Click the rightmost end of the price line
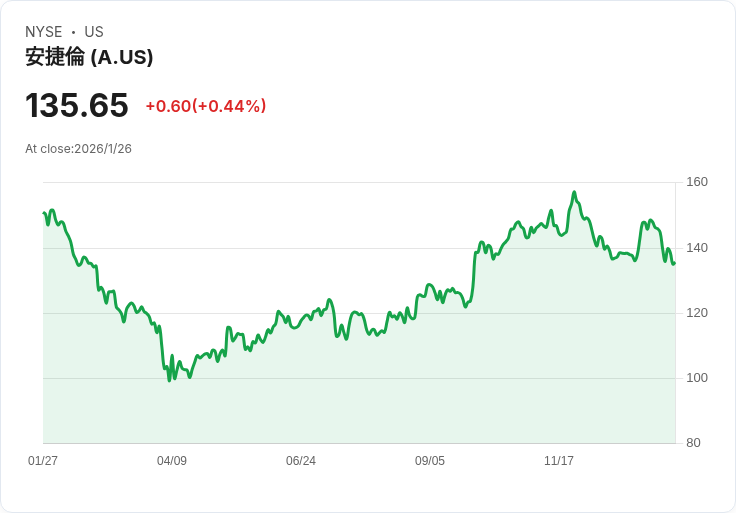Image resolution: width=736 pixels, height=513 pixels. (x=674, y=263)
